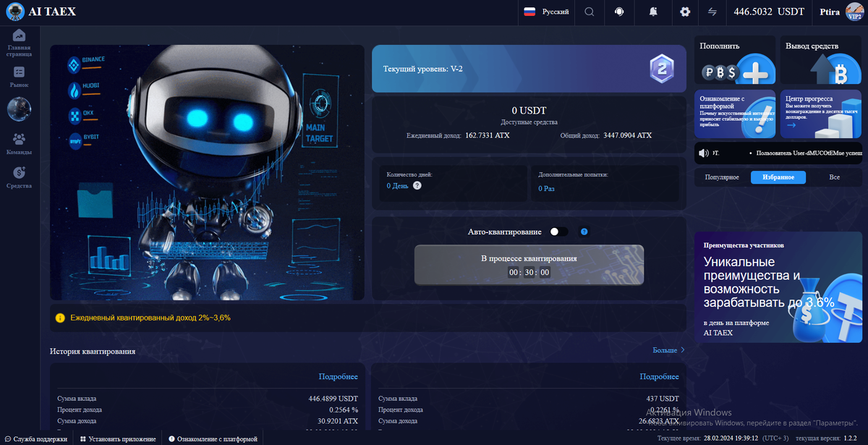Click the speaker announcement icon
This screenshot has width=868, height=445.
point(703,153)
